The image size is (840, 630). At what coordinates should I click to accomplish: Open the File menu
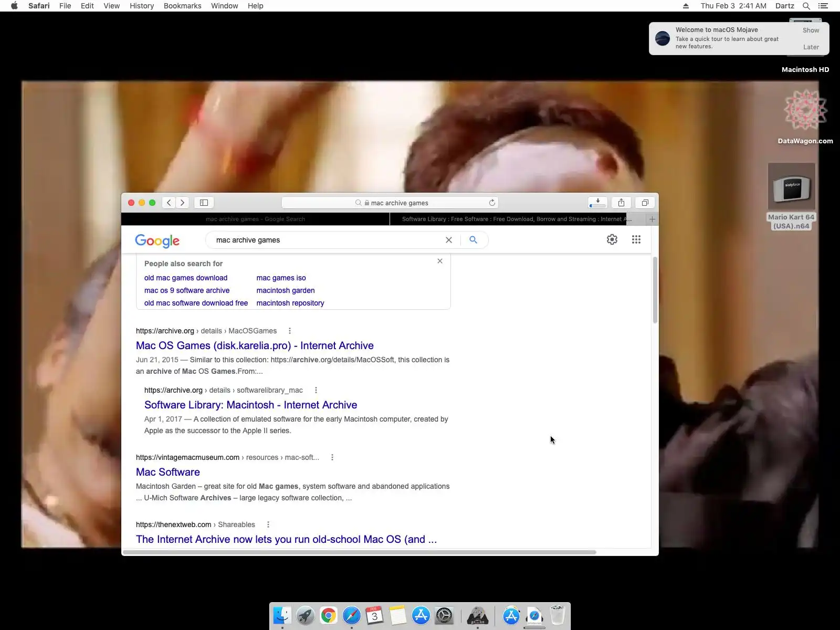coord(65,6)
